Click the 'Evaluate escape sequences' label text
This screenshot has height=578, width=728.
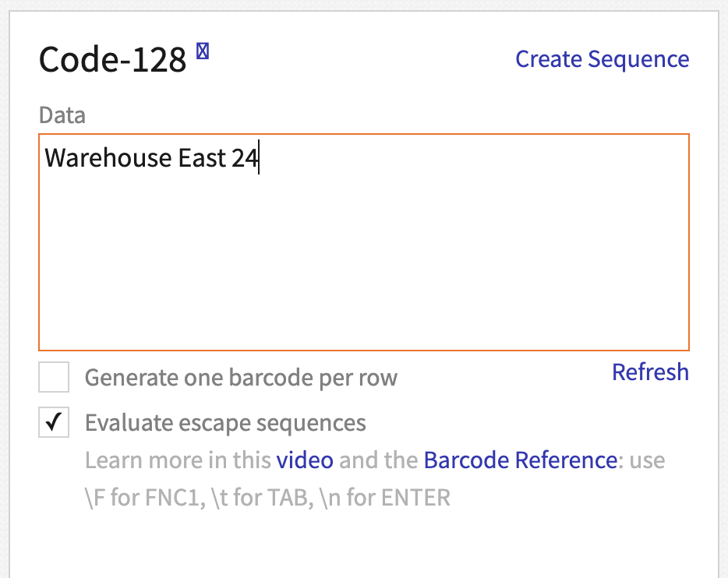tap(225, 424)
